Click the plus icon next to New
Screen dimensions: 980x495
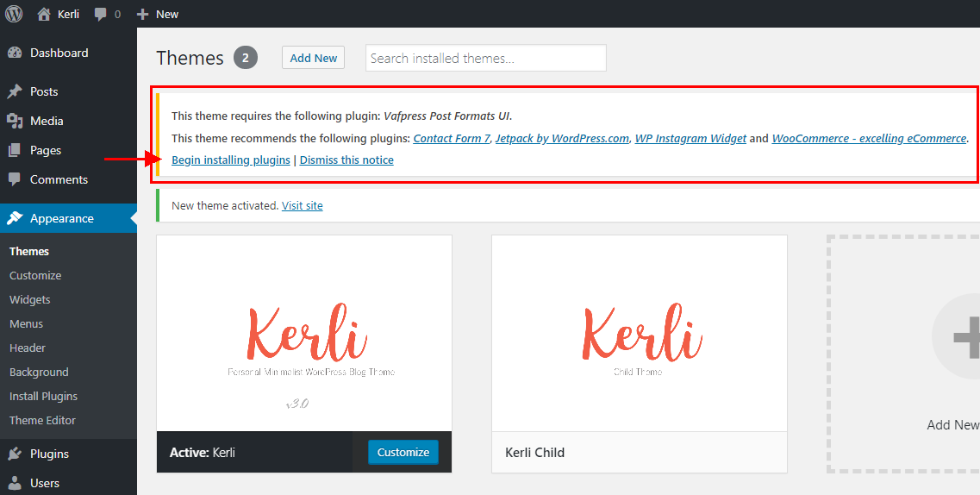pos(142,14)
